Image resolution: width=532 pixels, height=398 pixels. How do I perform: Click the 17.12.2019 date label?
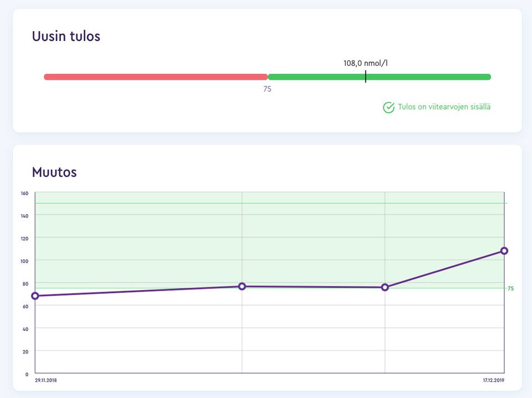[x=493, y=380]
